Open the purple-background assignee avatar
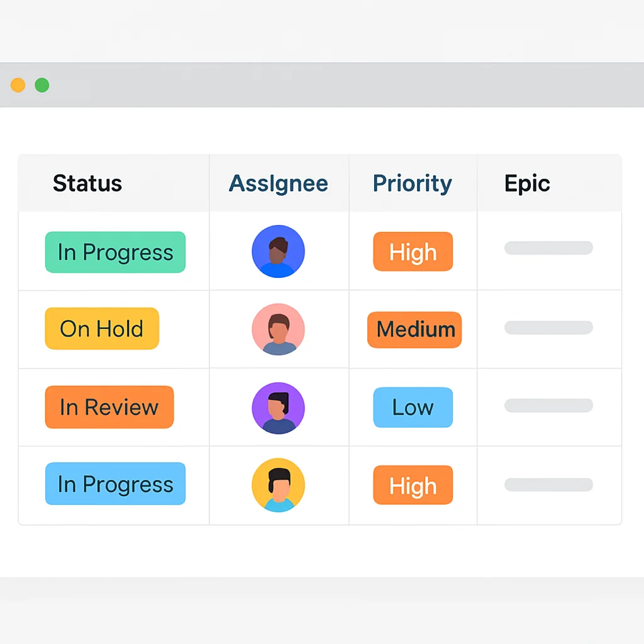The height and width of the screenshot is (644, 644). point(278,408)
